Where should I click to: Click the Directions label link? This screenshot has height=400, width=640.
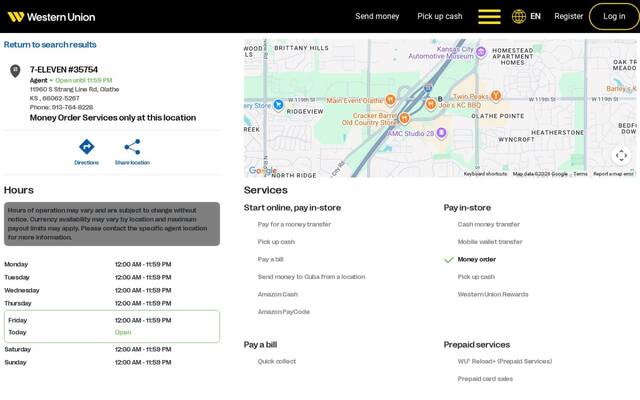pyautogui.click(x=87, y=162)
